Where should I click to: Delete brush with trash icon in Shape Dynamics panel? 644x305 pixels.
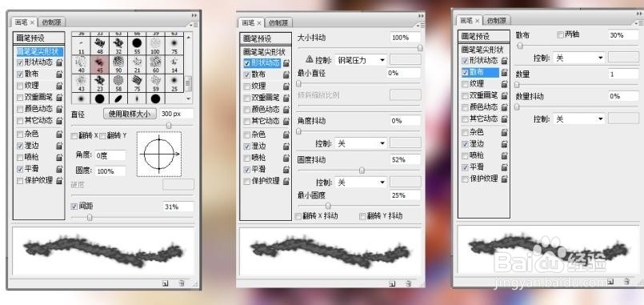408,283
